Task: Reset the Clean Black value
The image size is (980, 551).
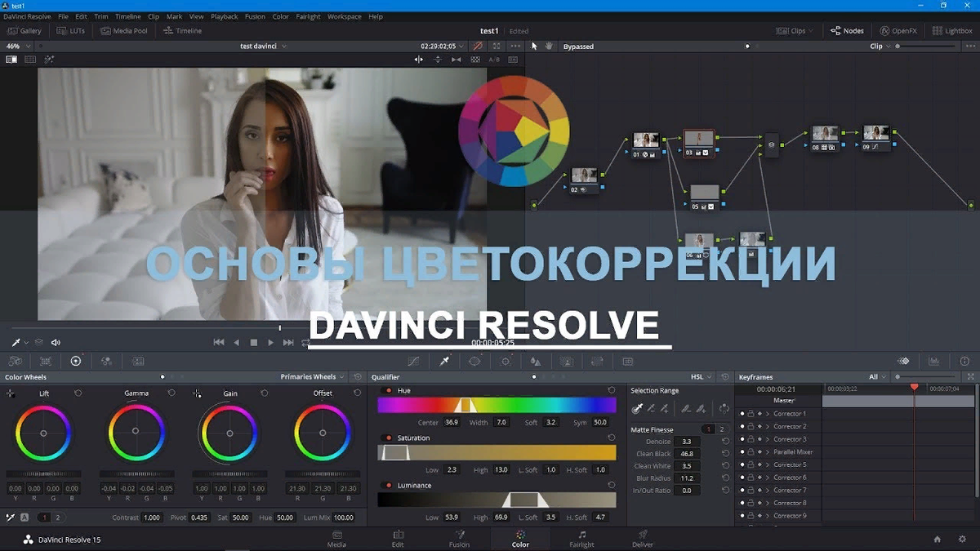Action: (x=725, y=454)
